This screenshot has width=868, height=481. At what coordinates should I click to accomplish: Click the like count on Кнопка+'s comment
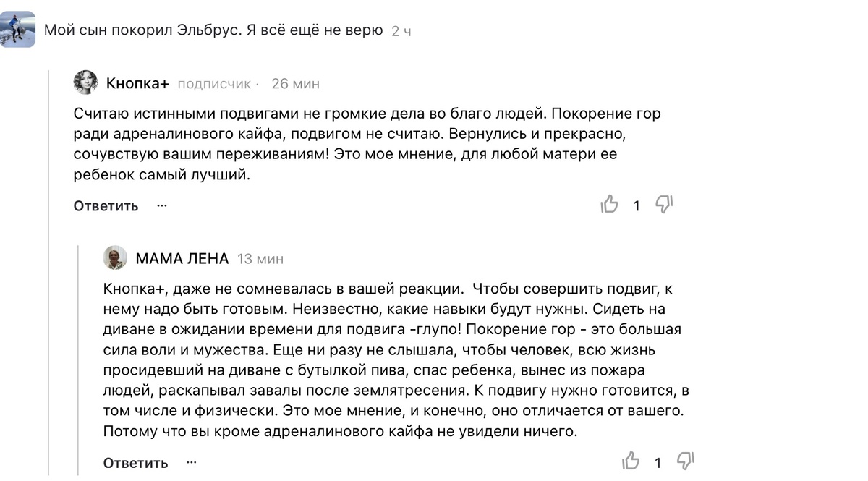(637, 205)
